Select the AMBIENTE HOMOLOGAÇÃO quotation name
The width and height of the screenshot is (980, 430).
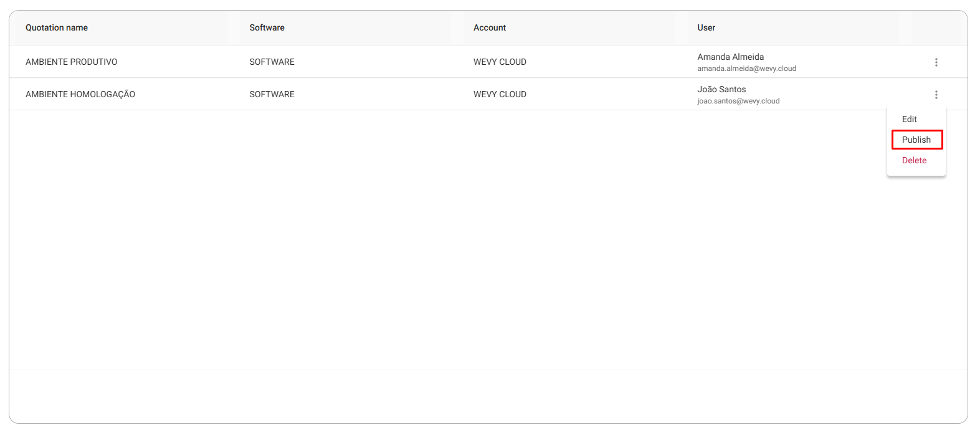click(80, 94)
